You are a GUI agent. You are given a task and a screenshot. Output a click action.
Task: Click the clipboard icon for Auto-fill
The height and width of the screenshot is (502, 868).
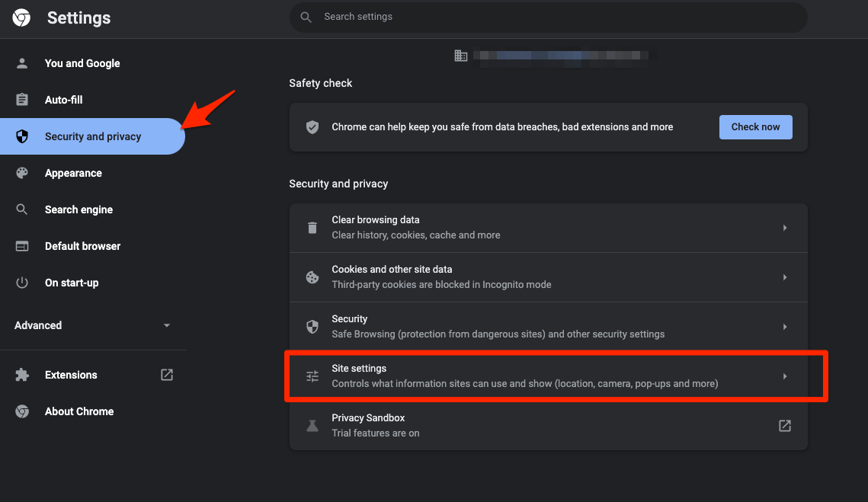22,100
